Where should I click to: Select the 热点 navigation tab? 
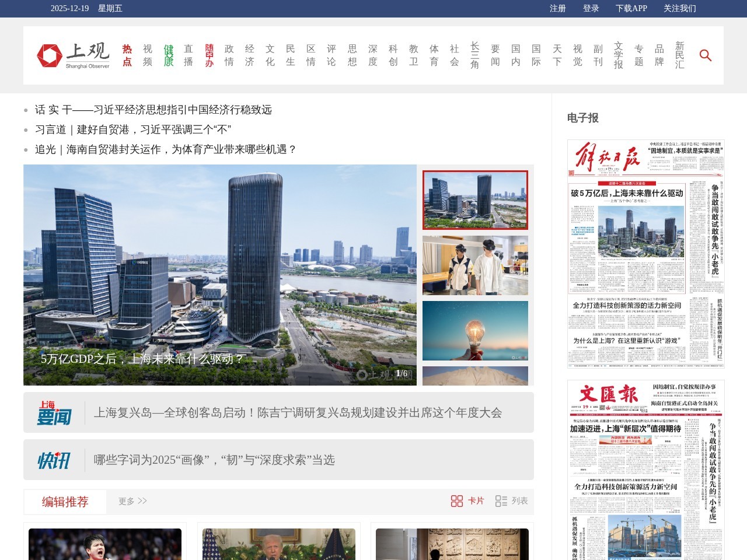(x=127, y=55)
